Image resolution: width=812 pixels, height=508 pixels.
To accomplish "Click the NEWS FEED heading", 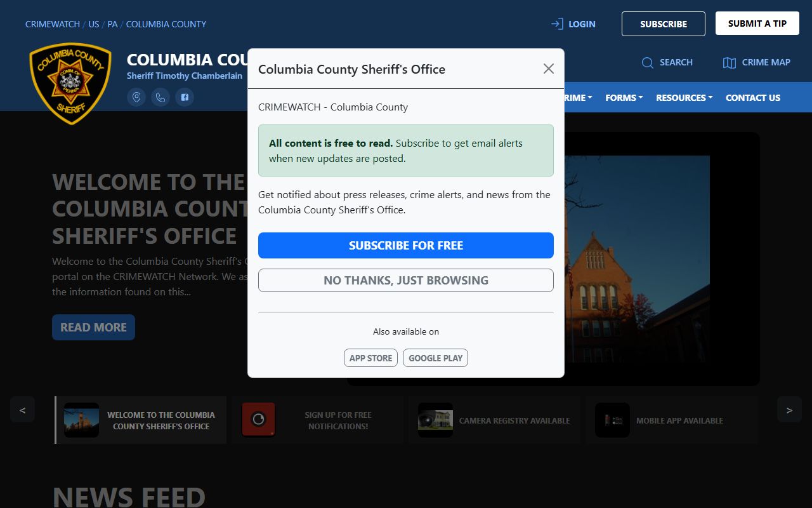I will coord(129,497).
